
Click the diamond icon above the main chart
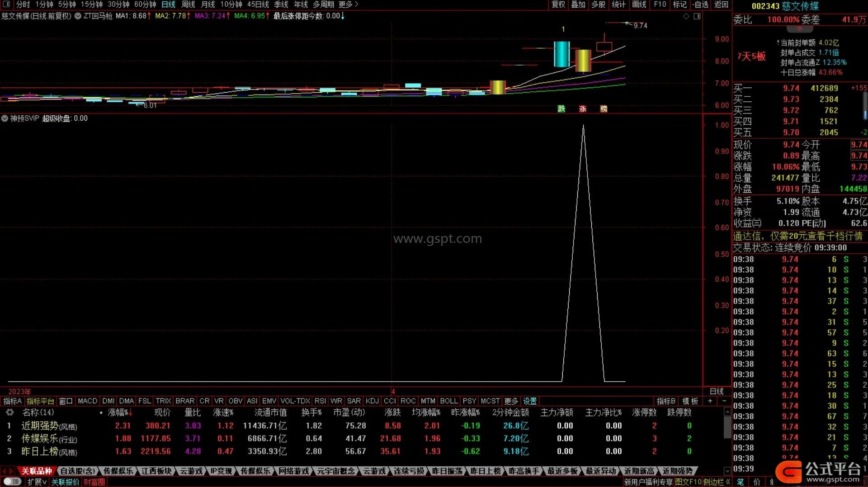pos(686,16)
